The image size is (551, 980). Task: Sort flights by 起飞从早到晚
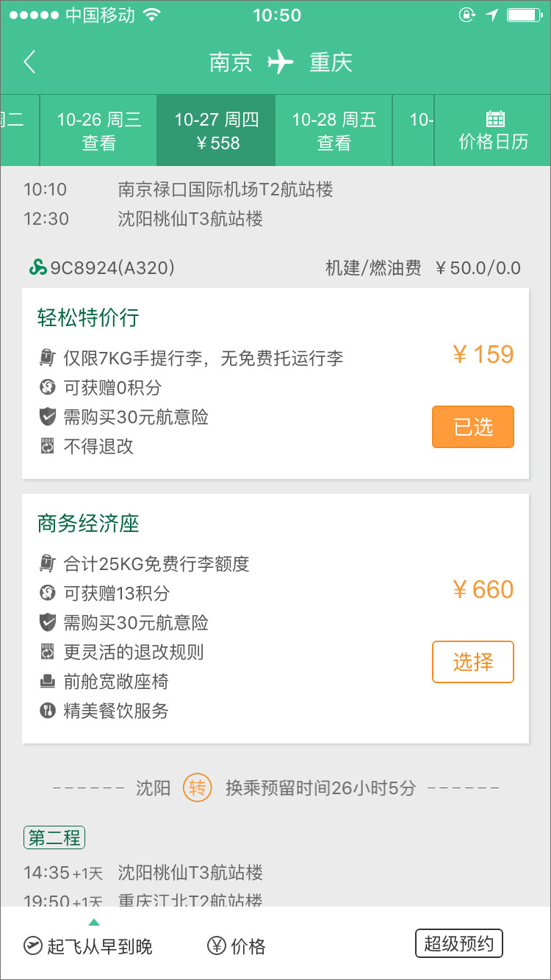point(99,946)
